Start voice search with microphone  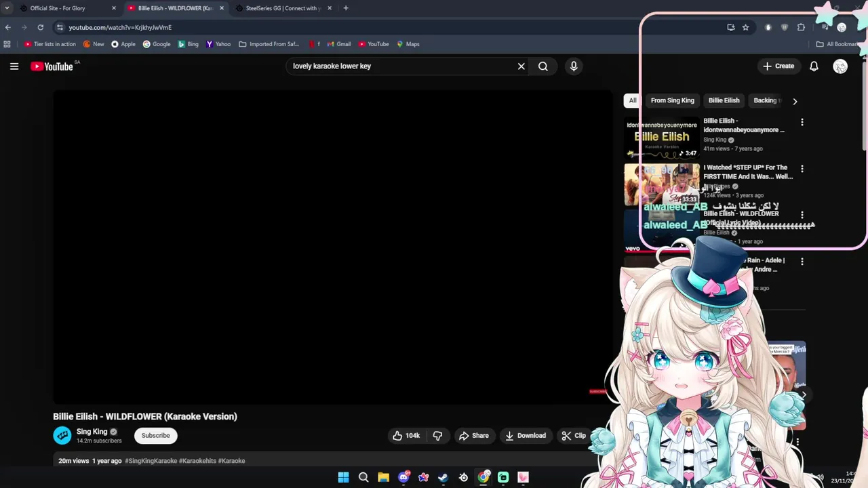tap(574, 66)
